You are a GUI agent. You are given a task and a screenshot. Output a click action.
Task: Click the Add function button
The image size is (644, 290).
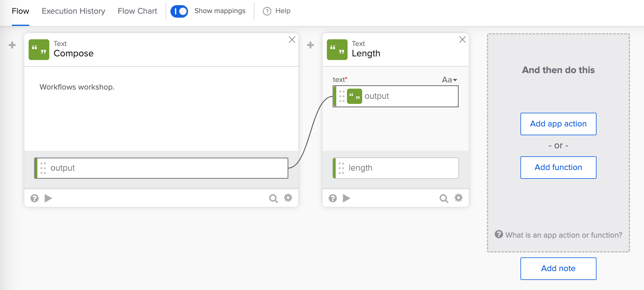click(558, 168)
